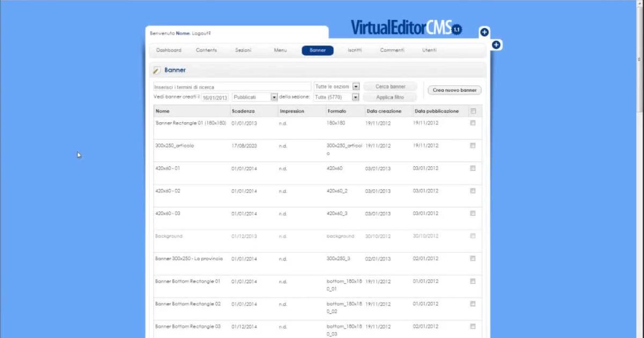Image resolution: width=644 pixels, height=338 pixels.
Task: Click the upper plus icon beside the logo
Action: (x=484, y=32)
